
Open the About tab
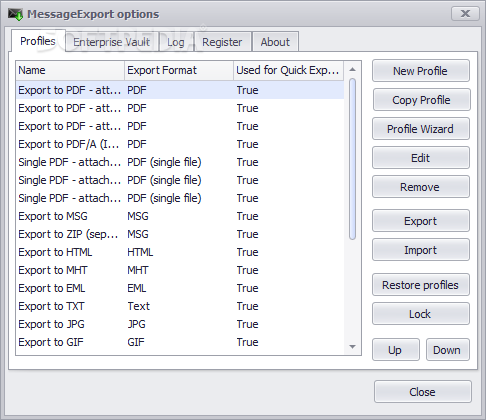[x=275, y=42]
